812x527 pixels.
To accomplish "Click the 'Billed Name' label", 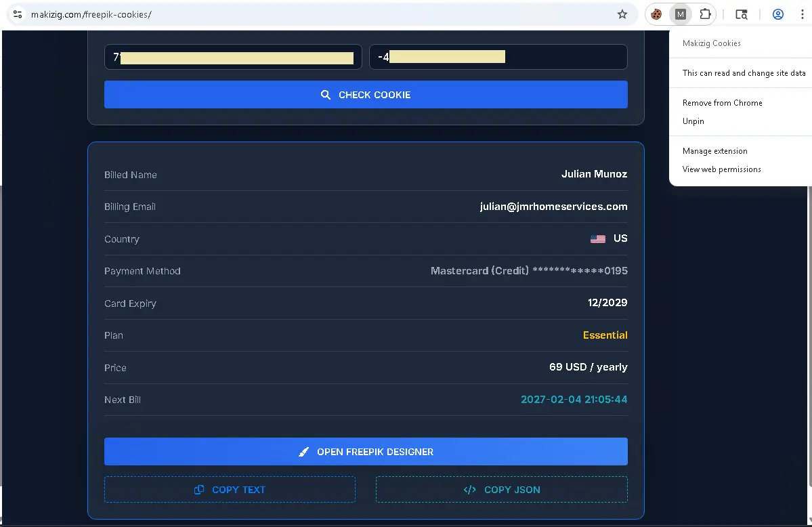I will [x=131, y=175].
